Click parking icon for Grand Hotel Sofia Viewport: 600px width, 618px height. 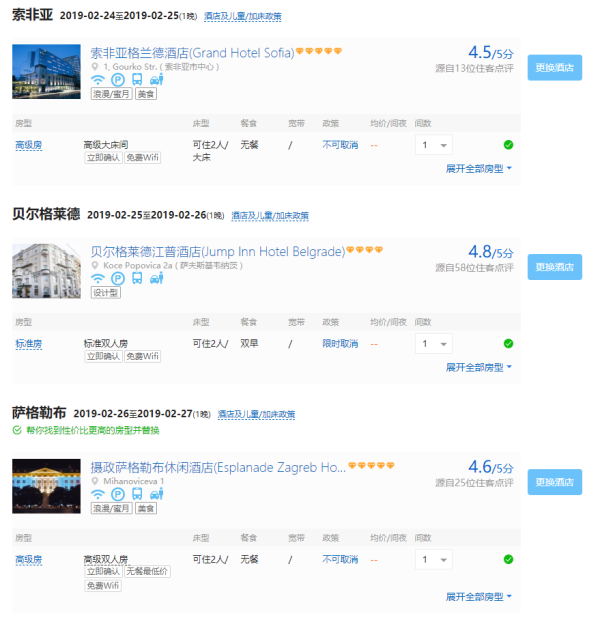[x=117, y=80]
